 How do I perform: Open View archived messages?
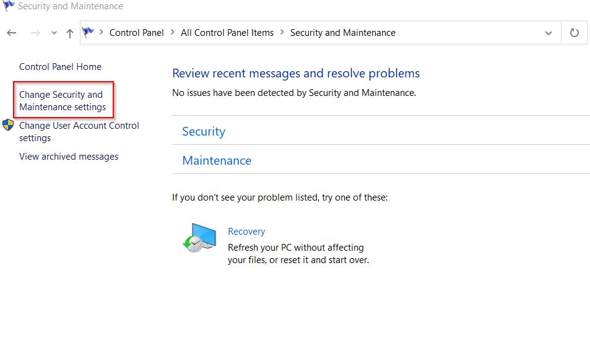69,157
